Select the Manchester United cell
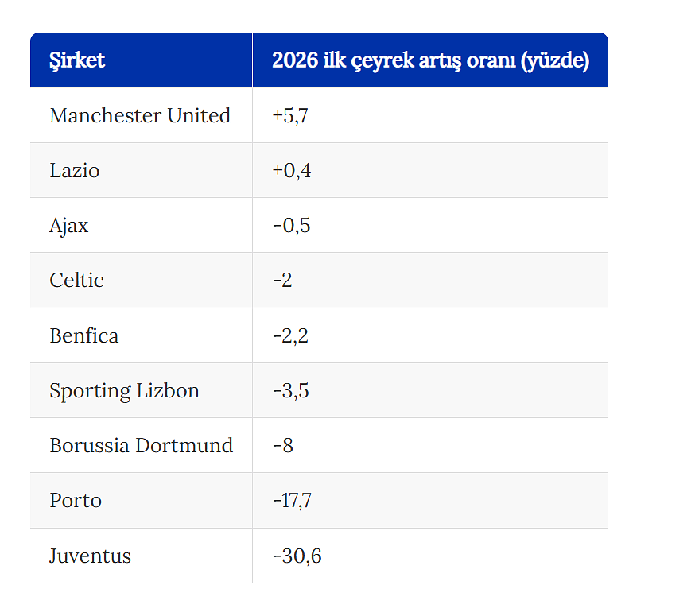Viewport: 695px width, 616px height. [x=140, y=115]
